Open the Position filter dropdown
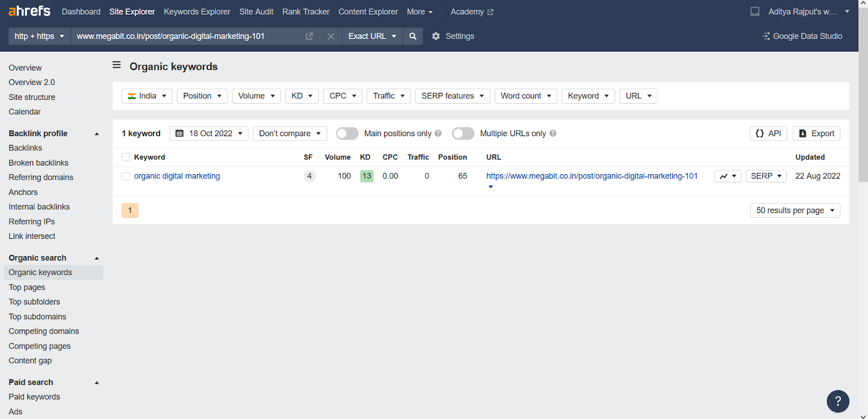The width and height of the screenshot is (868, 419). pyautogui.click(x=202, y=96)
